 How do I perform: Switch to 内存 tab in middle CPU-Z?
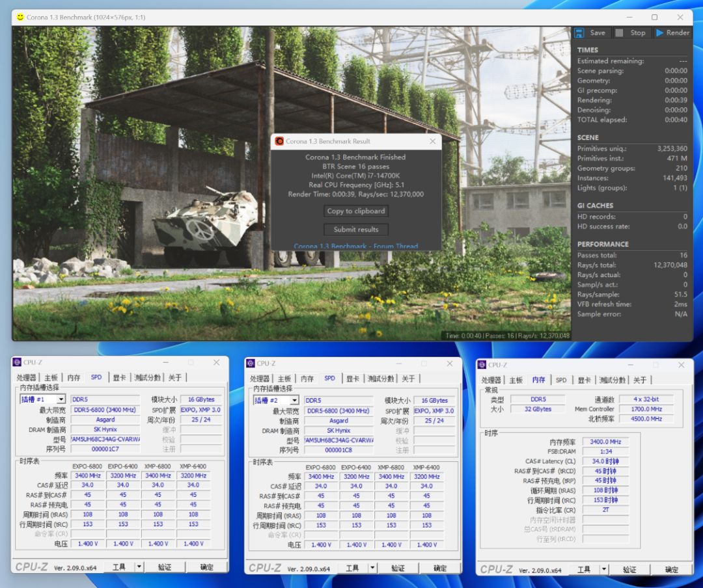tap(307, 379)
